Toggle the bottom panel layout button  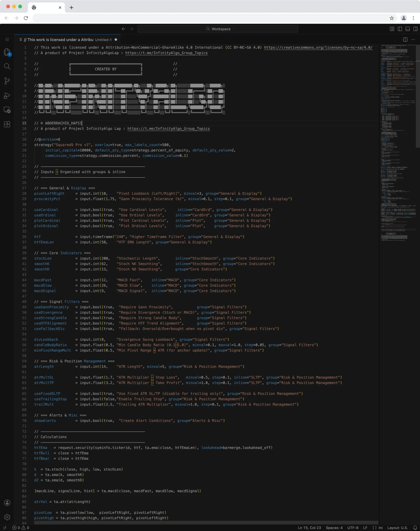click(408, 29)
